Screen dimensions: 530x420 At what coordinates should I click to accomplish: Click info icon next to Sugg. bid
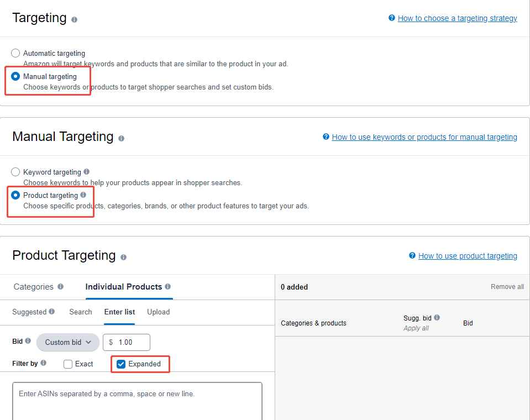pos(437,318)
